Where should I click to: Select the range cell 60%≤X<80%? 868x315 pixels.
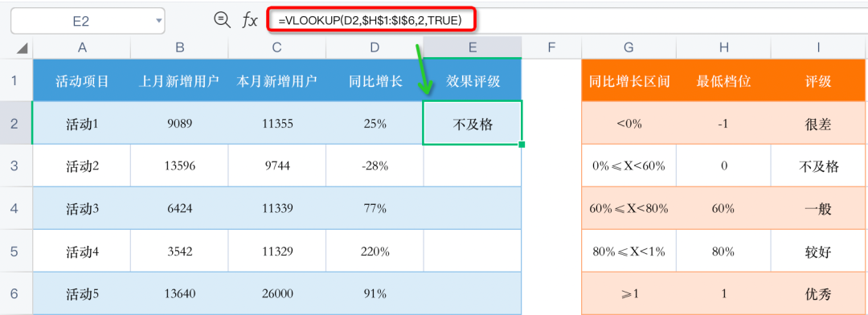click(628, 209)
